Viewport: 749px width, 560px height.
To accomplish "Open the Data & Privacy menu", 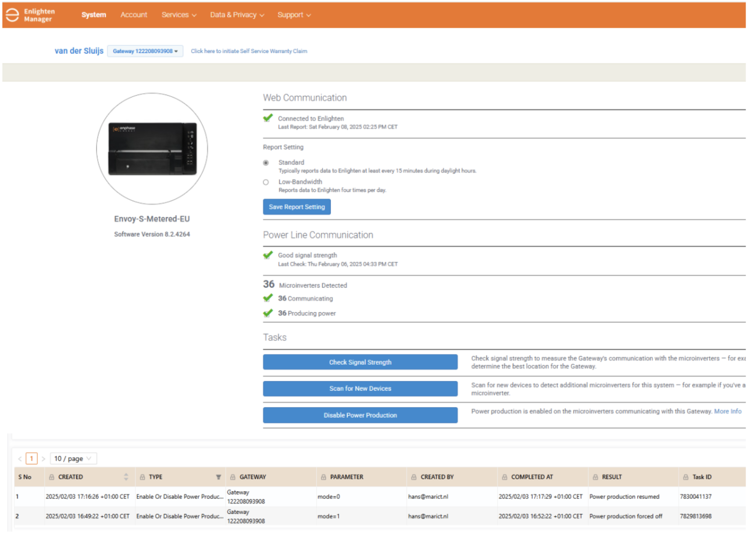I will coord(237,15).
